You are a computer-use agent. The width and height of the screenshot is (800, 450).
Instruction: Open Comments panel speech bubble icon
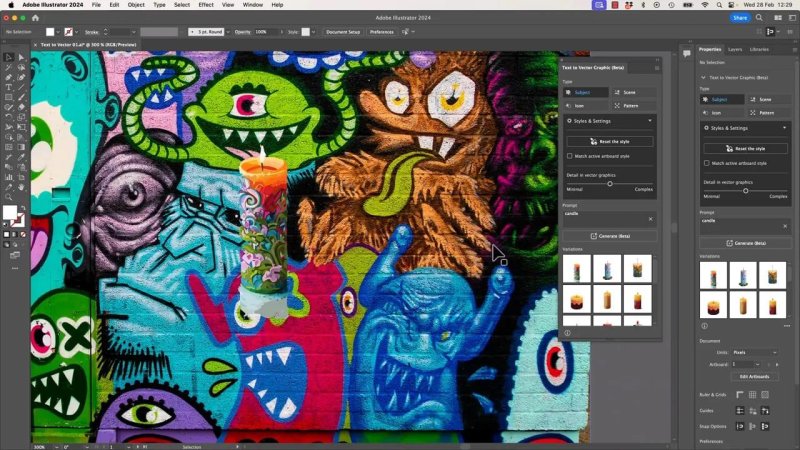[x=687, y=53]
